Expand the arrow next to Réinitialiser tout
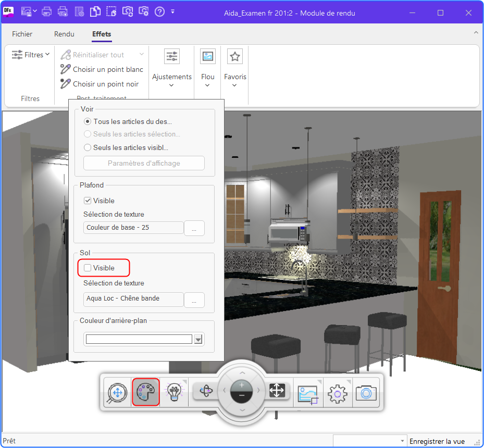The image size is (484, 448). click(x=142, y=54)
